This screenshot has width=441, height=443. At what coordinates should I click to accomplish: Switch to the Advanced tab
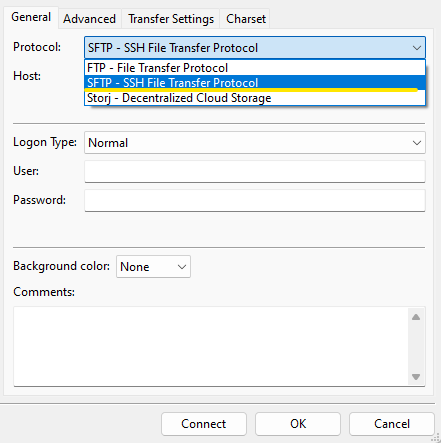90,19
